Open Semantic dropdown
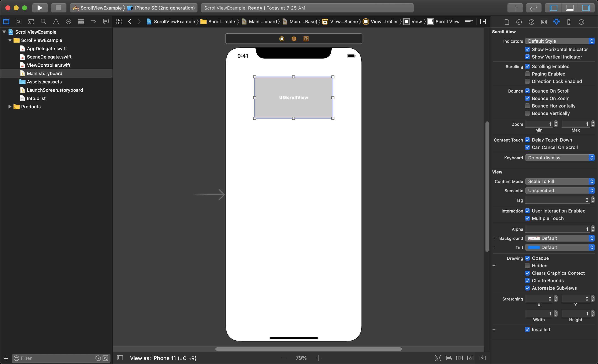Screen dimensions: 598x364 [560, 191]
